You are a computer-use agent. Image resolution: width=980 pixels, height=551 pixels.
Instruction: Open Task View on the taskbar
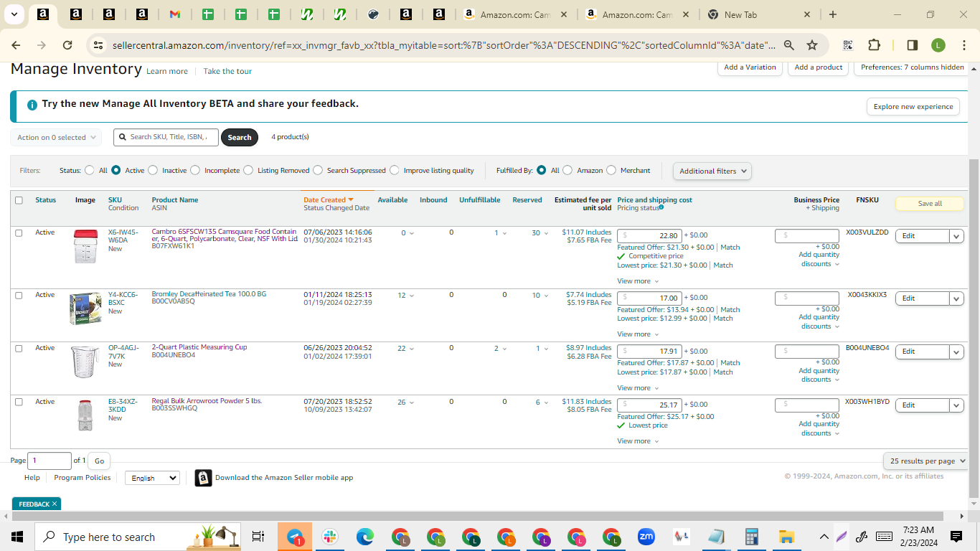258,537
